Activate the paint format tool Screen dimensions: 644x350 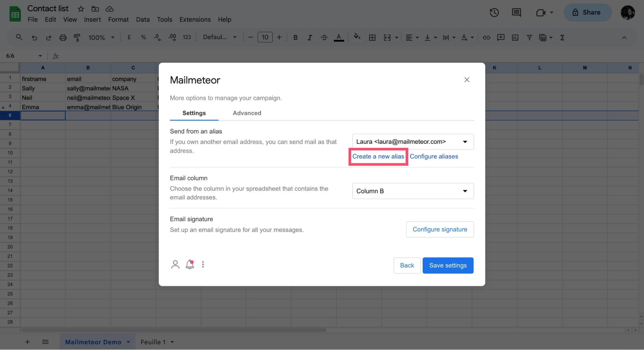pos(77,37)
